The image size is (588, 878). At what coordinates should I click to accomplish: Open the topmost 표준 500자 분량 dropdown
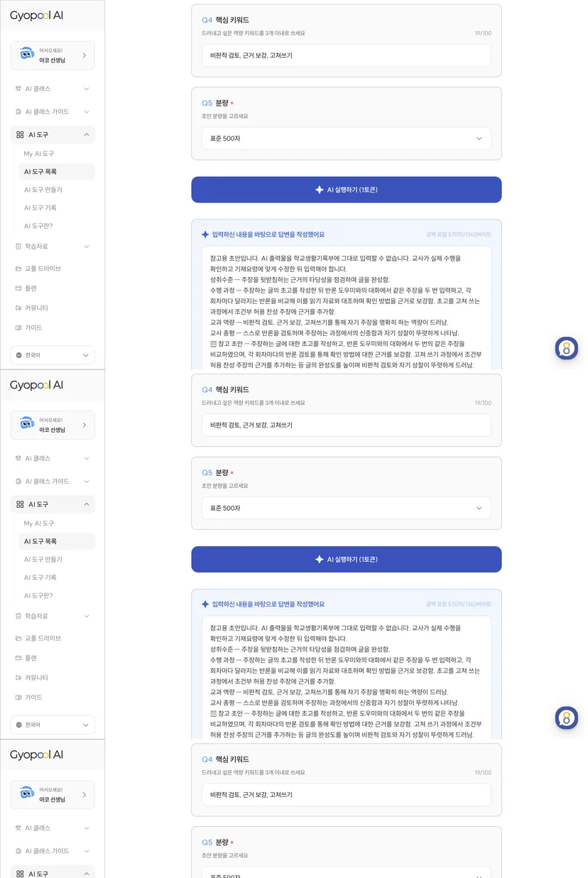click(x=347, y=139)
